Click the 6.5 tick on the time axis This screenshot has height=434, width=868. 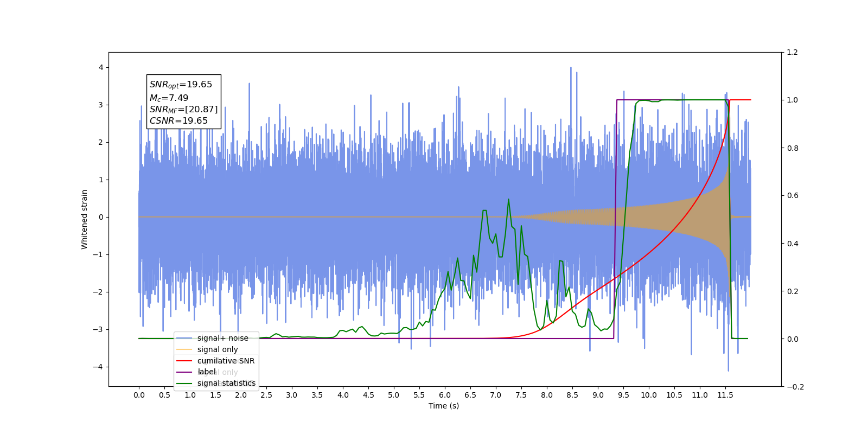click(x=470, y=395)
